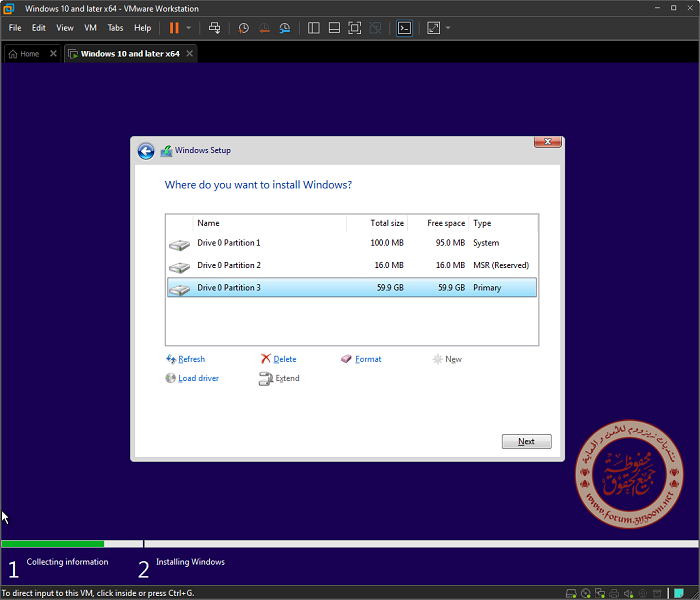Viewport: 700px width, 600px height.
Task: Expand the stretch guest dropdown arrow
Action: (x=448, y=28)
